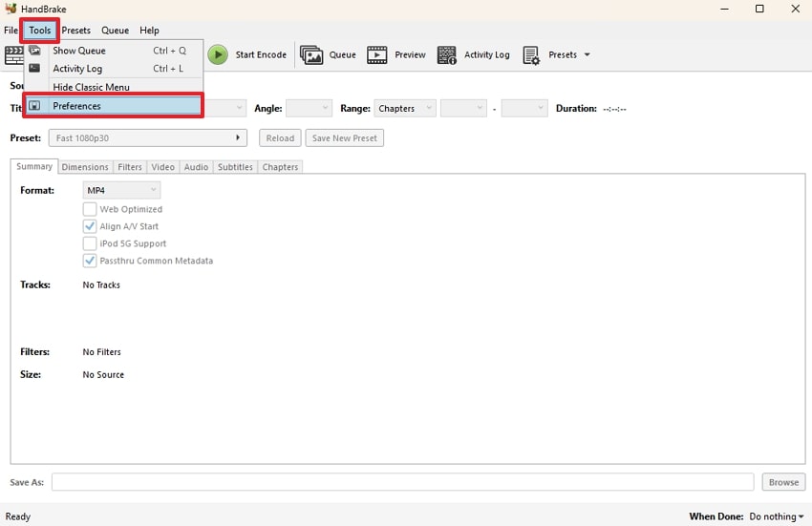Open the range start chapter dropdown

463,108
